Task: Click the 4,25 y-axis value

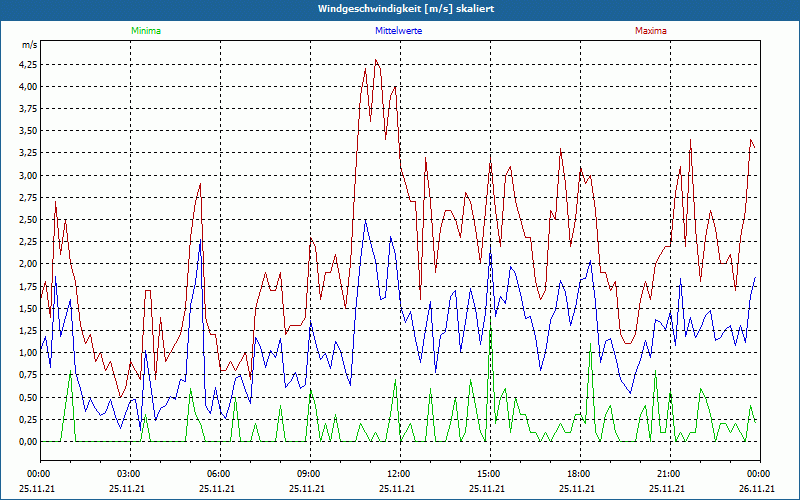Action: point(28,64)
